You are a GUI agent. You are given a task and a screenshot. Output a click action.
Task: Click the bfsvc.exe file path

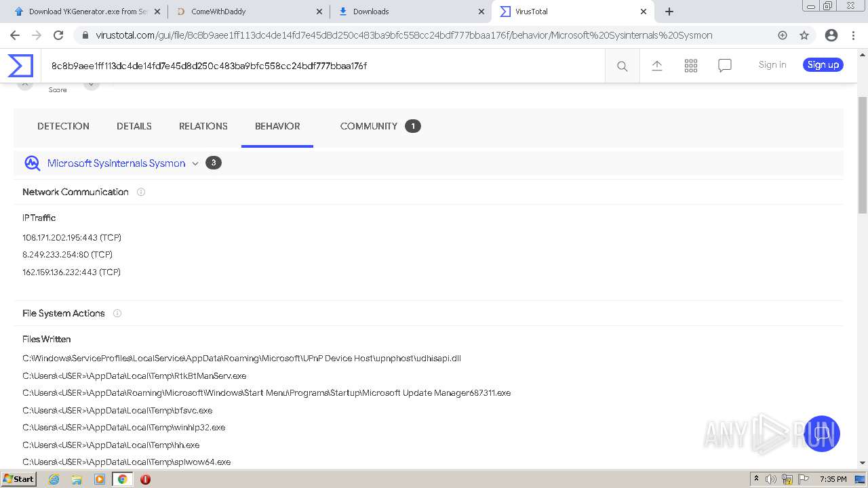coord(117,411)
